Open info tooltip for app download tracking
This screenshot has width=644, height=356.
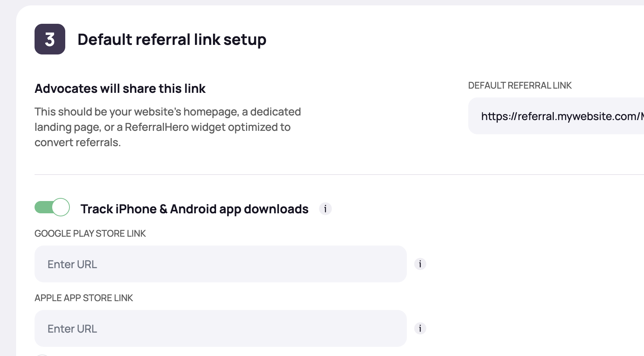point(325,209)
